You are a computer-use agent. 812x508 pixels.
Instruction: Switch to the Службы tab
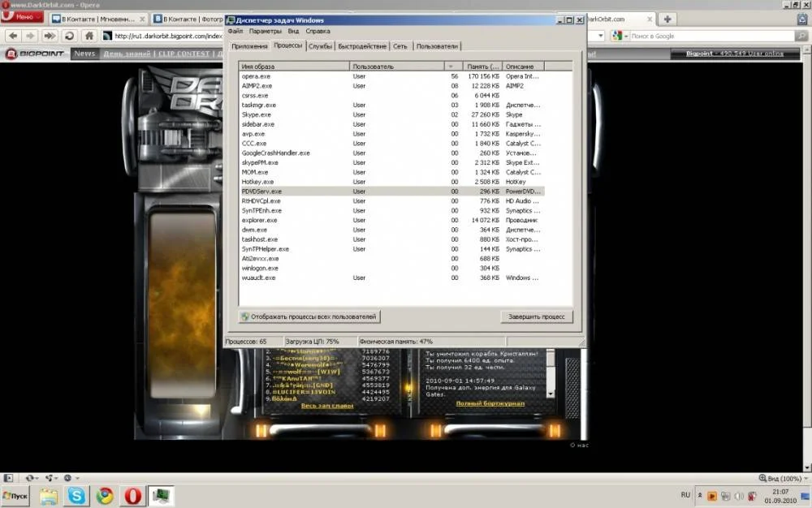pyautogui.click(x=320, y=46)
